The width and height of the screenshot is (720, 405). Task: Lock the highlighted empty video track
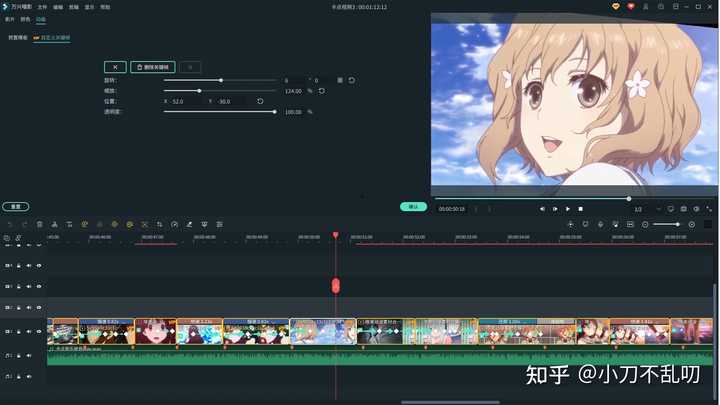19,308
